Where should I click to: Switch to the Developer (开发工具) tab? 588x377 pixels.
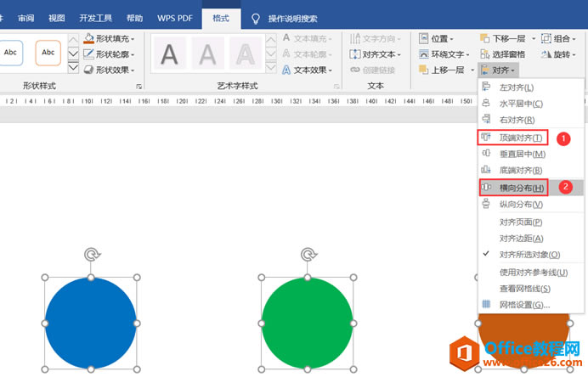[96, 18]
